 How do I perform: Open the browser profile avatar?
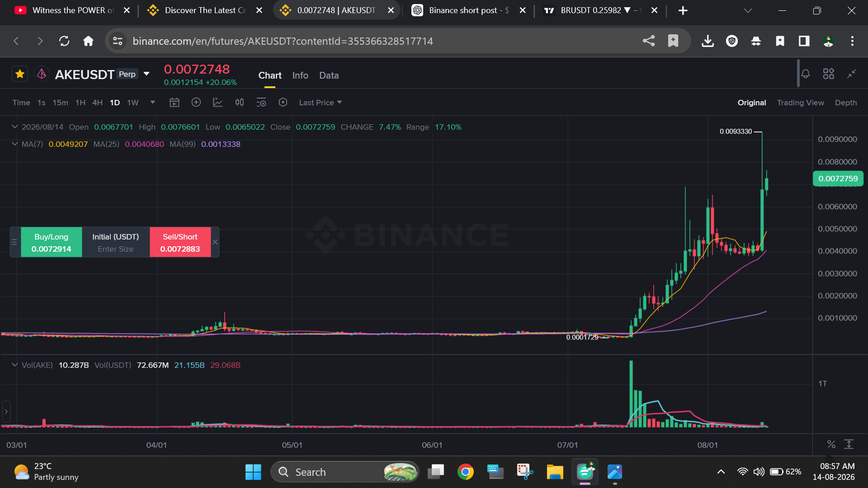pyautogui.click(x=828, y=41)
